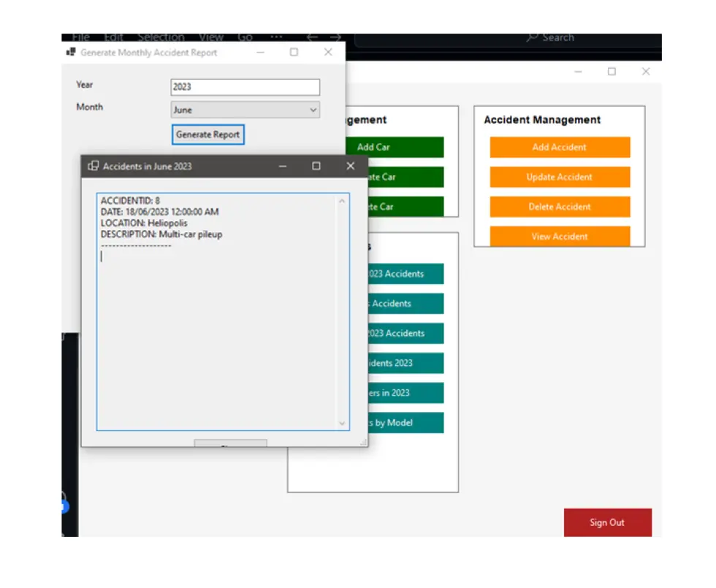The height and width of the screenshot is (588, 716).
Task: Click the green 'te Car' delete button
Action: pos(405,206)
